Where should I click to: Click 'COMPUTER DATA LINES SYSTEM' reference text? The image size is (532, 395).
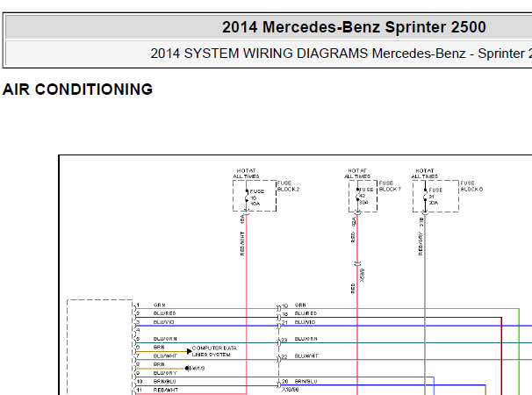coord(214,351)
